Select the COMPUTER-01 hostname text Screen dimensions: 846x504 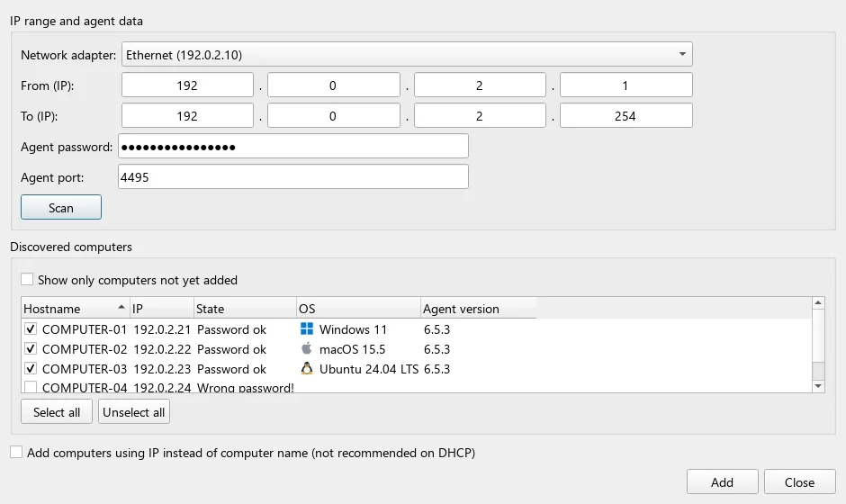pyautogui.click(x=85, y=329)
